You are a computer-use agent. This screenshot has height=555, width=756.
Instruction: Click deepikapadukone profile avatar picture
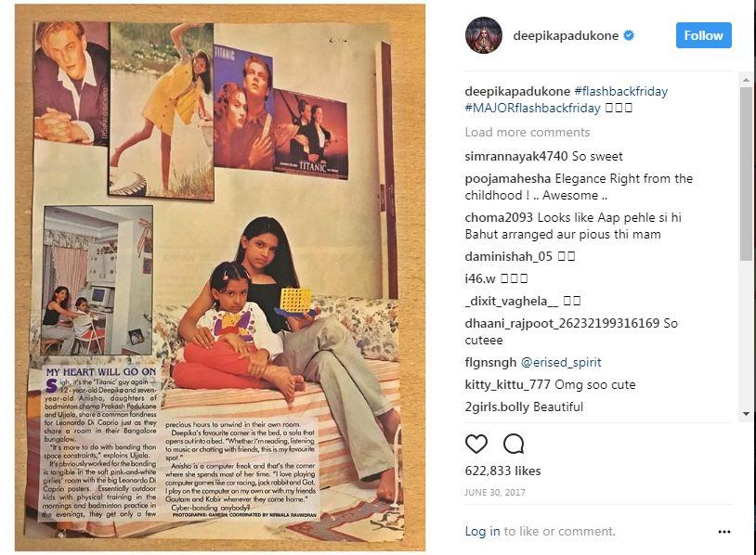(484, 35)
